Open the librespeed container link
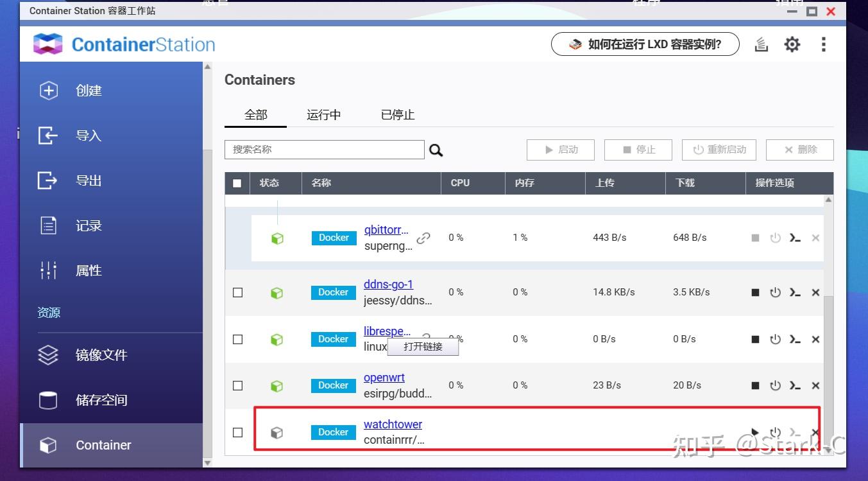Screen dimensions: 868x481 [387, 331]
